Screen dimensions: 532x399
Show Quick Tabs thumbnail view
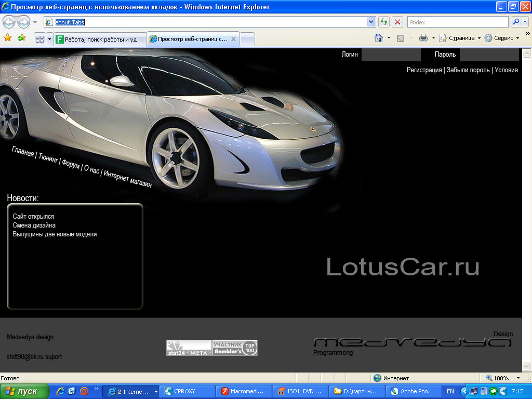click(x=41, y=38)
